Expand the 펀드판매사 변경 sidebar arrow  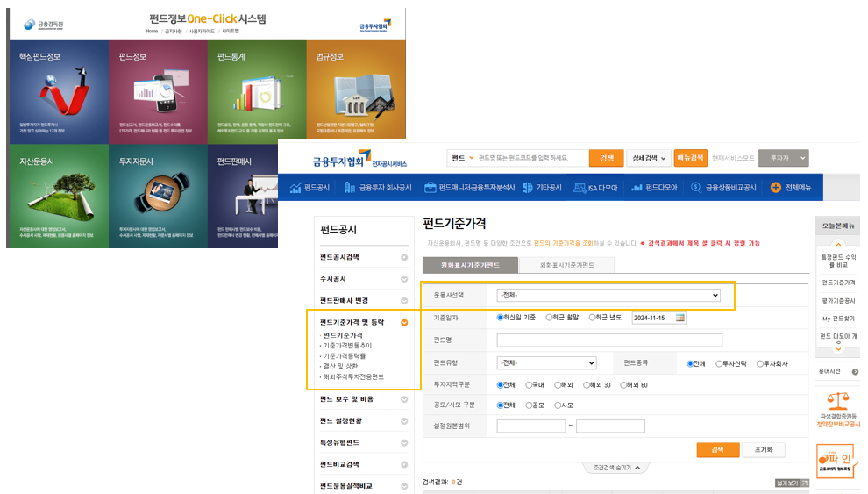404,301
